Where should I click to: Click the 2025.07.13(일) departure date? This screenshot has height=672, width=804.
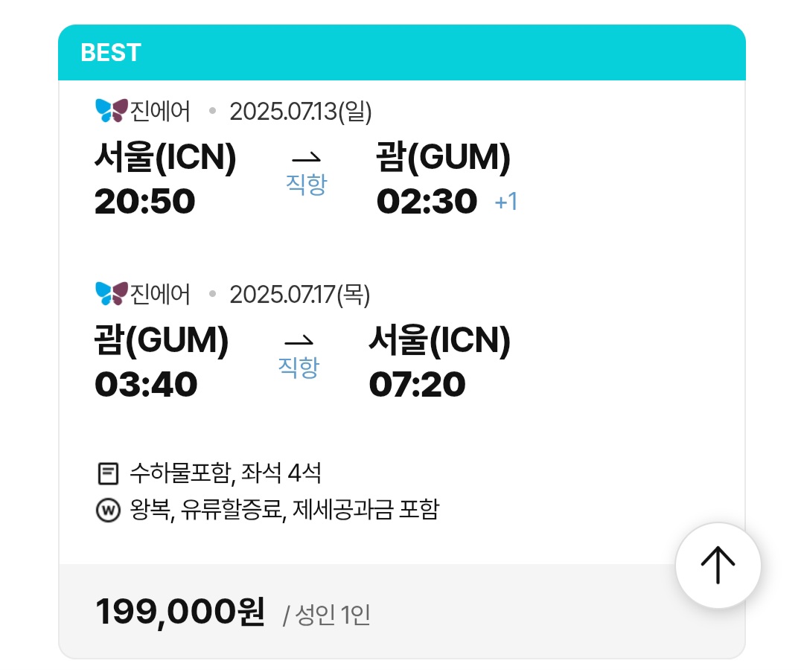pyautogui.click(x=301, y=112)
